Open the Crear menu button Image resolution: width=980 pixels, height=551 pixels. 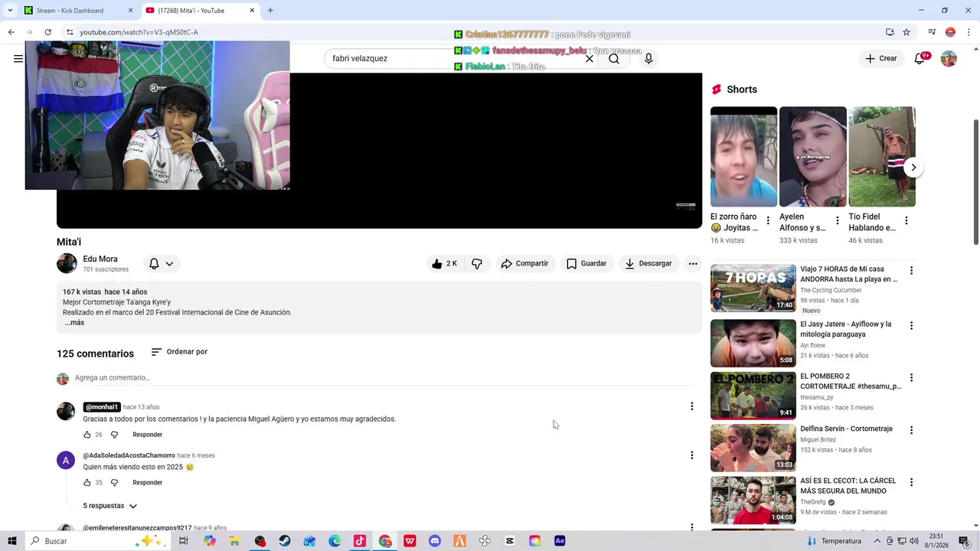[880, 59]
